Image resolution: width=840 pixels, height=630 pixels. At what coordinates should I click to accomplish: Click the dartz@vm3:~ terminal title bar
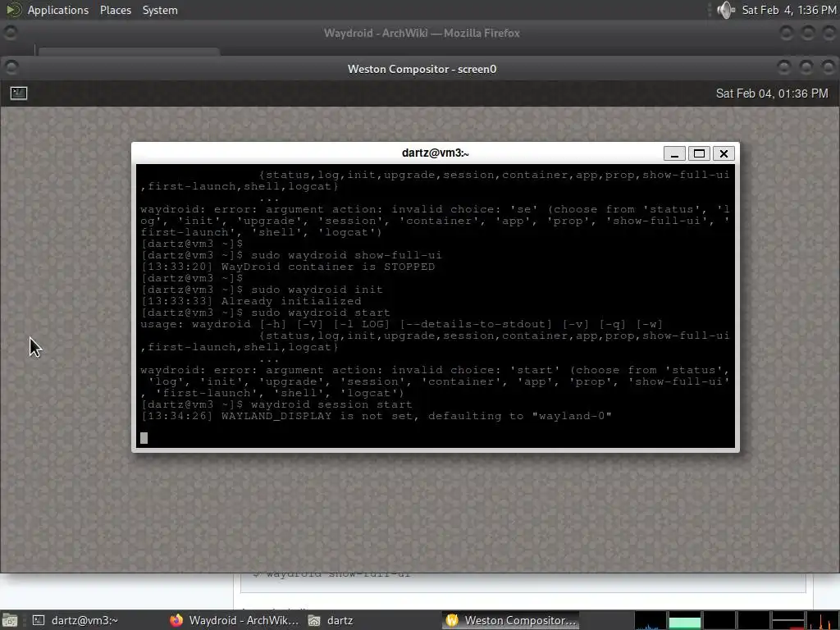(x=435, y=153)
